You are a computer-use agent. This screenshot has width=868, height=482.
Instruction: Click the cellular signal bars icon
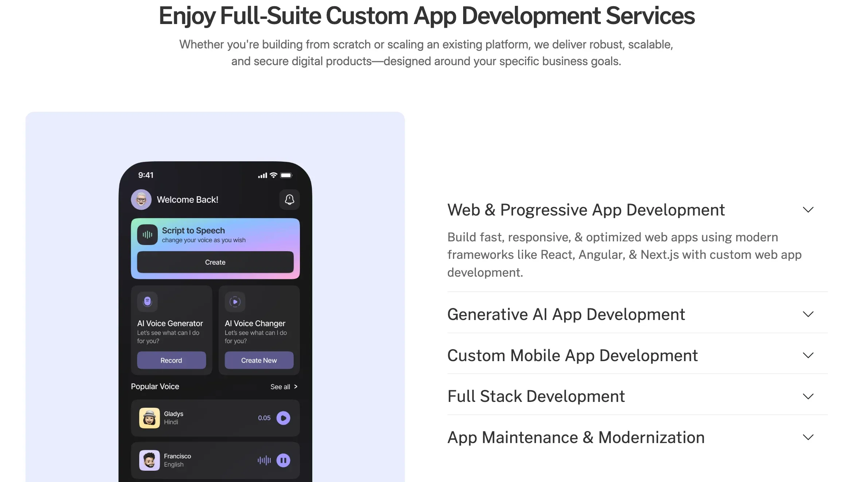pyautogui.click(x=262, y=175)
